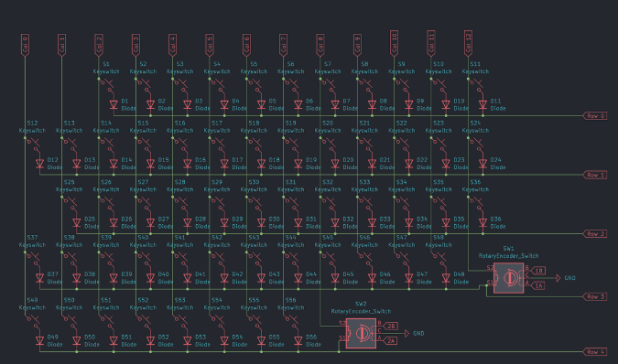This screenshot has height=364, width=618.
Task: Click the 2A label on SW2
Action: click(x=390, y=341)
